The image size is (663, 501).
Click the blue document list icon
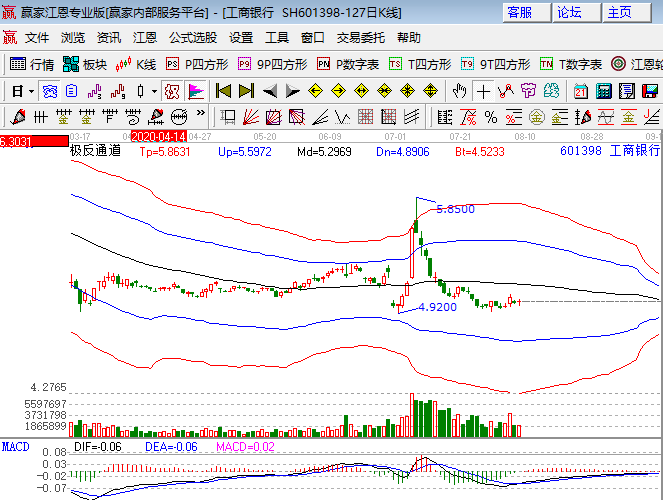(71, 91)
